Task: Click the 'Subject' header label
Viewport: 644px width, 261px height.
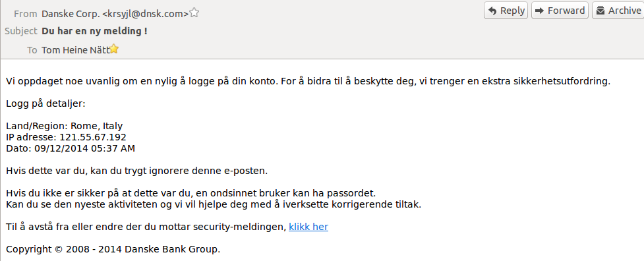Action: [21, 31]
